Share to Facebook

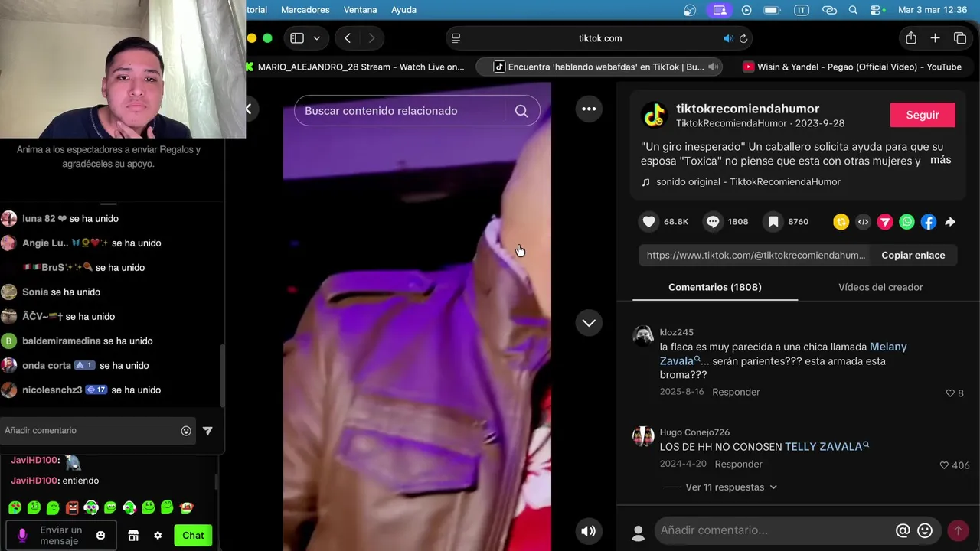928,222
